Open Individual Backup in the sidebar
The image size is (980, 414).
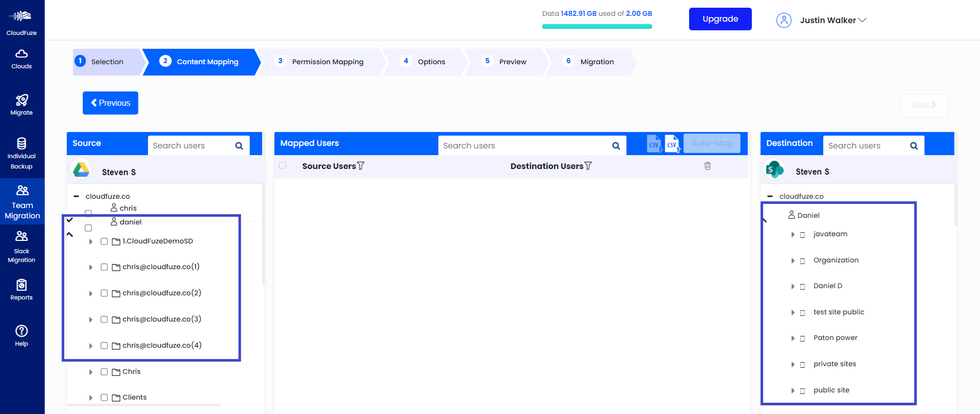[22, 153]
